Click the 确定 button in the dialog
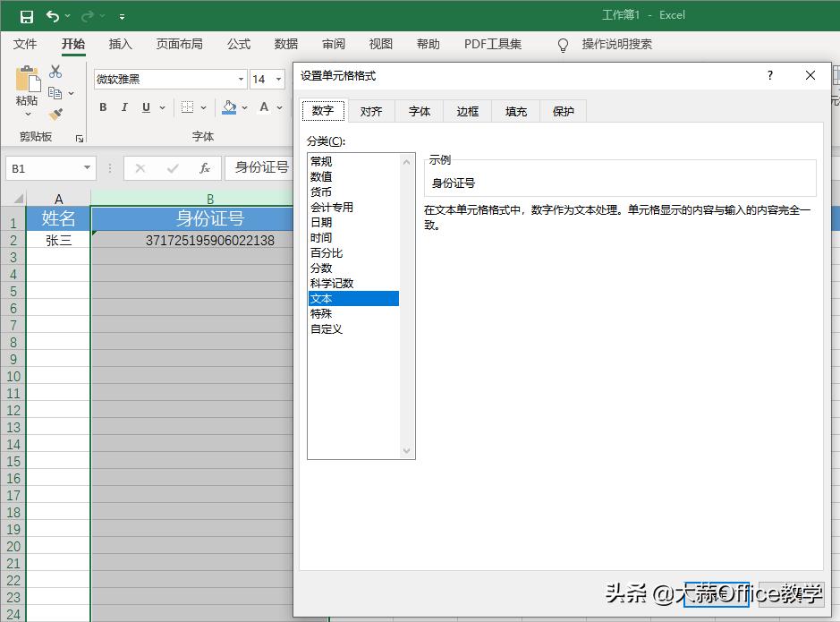 716,594
